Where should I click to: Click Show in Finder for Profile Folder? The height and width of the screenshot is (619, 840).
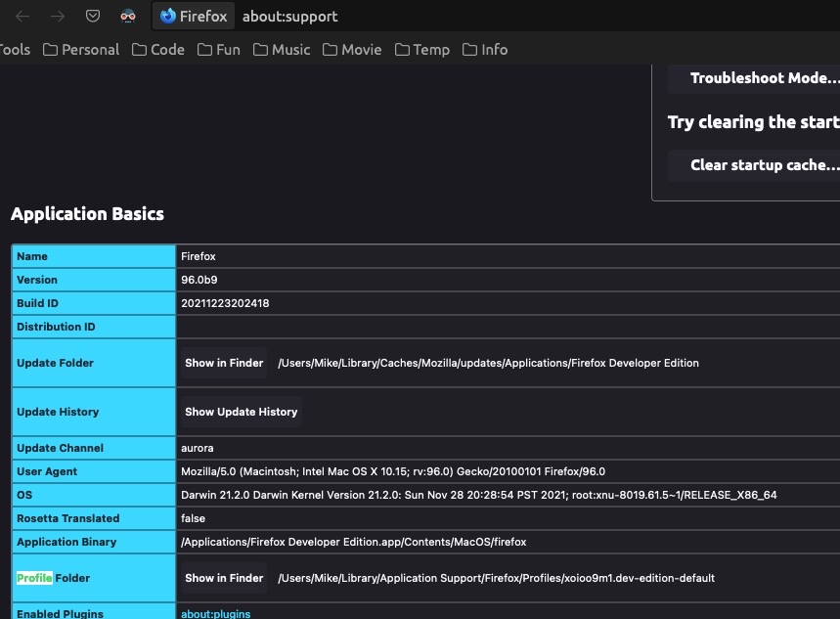(224, 578)
